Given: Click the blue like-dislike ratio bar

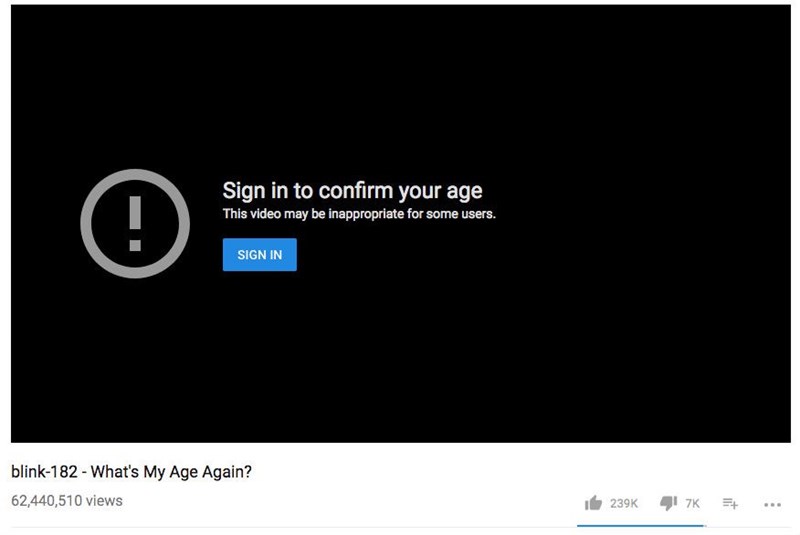Looking at the screenshot, I should [x=640, y=525].
